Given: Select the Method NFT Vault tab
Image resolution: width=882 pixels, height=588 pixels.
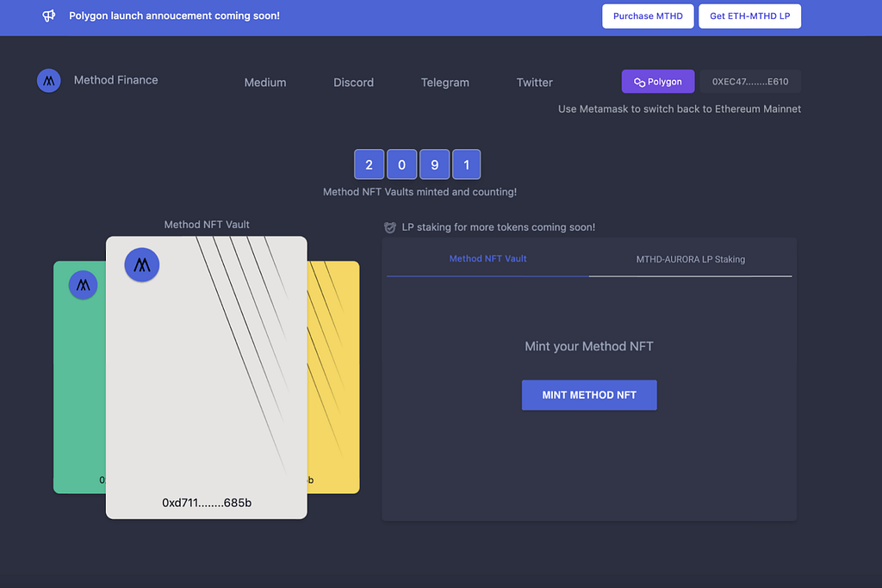Looking at the screenshot, I should click(488, 258).
